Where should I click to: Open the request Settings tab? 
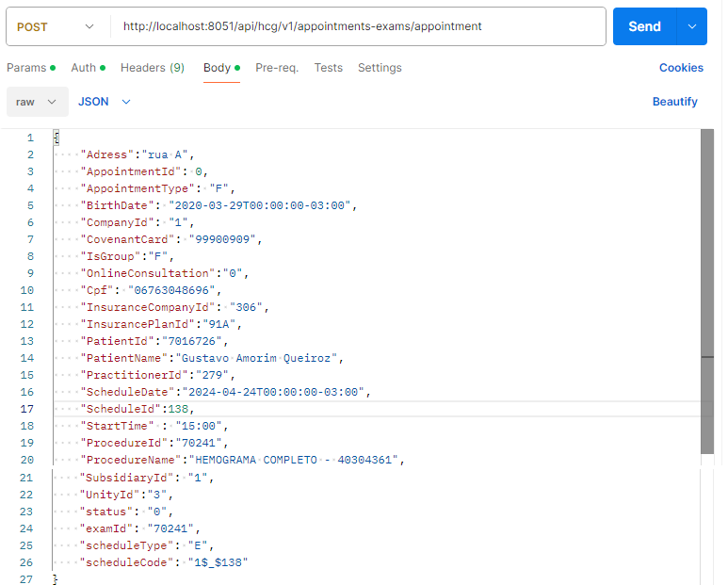pyautogui.click(x=380, y=68)
